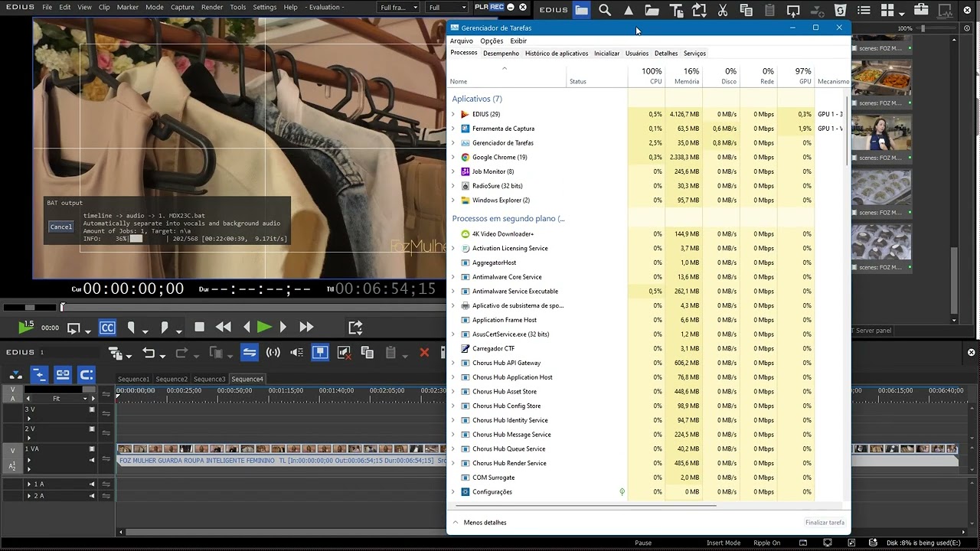Toggle the CC closed caption button
980x551 pixels.
(x=107, y=328)
